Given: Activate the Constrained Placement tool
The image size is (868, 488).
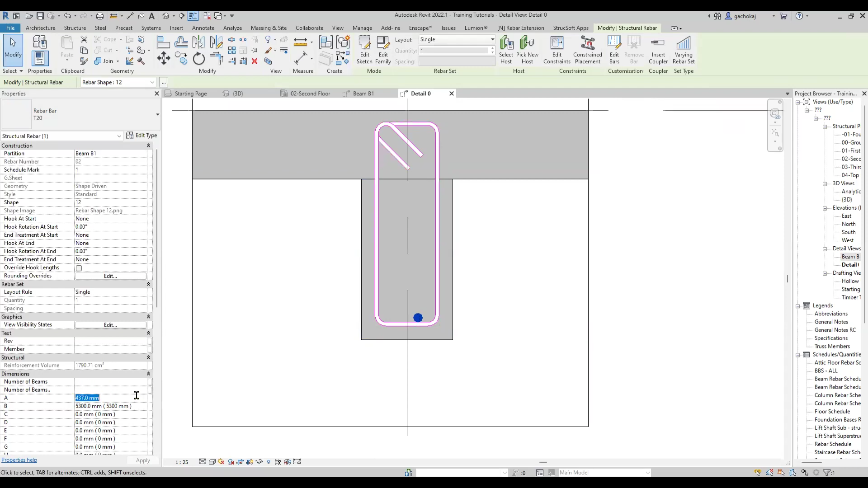Looking at the screenshot, I should (x=588, y=50).
